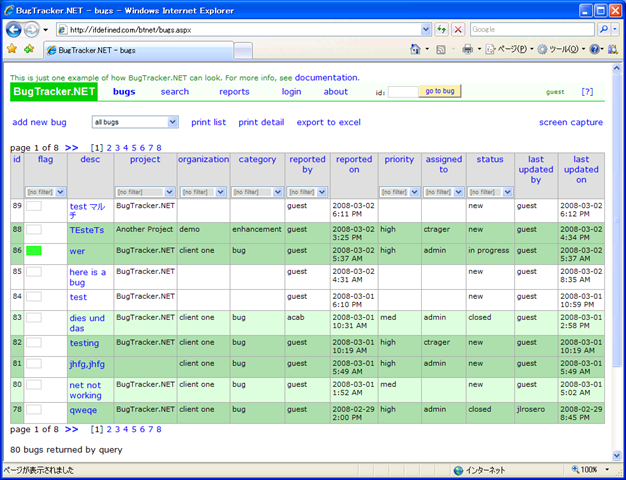Viewport: 626px width, 480px height.
Task: Stop loading with the red X icon
Action: [458, 30]
